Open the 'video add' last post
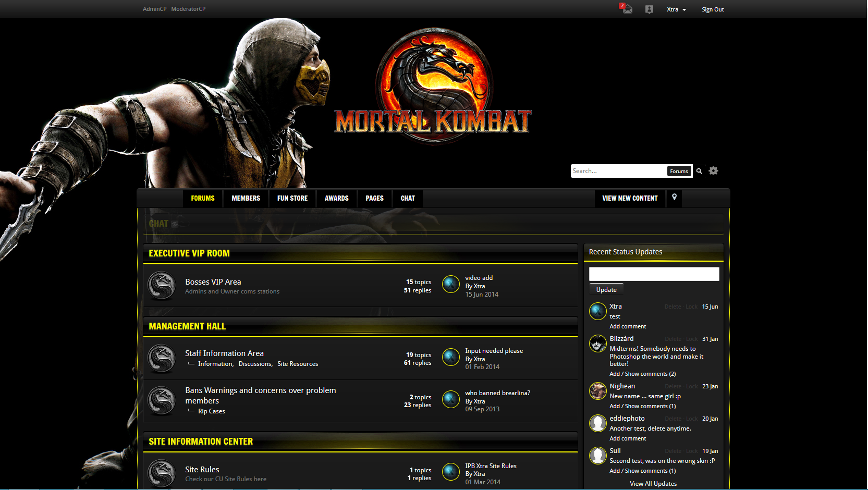Image resolution: width=868 pixels, height=490 pixels. pyautogui.click(x=479, y=278)
